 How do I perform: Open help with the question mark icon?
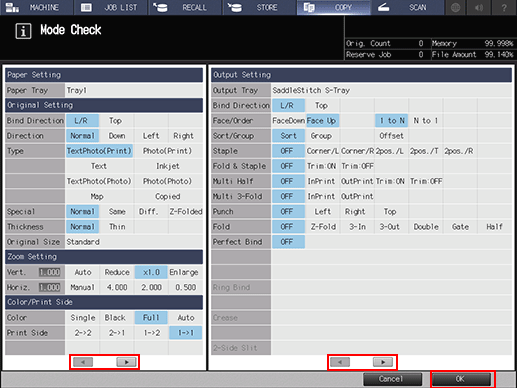[504, 7]
